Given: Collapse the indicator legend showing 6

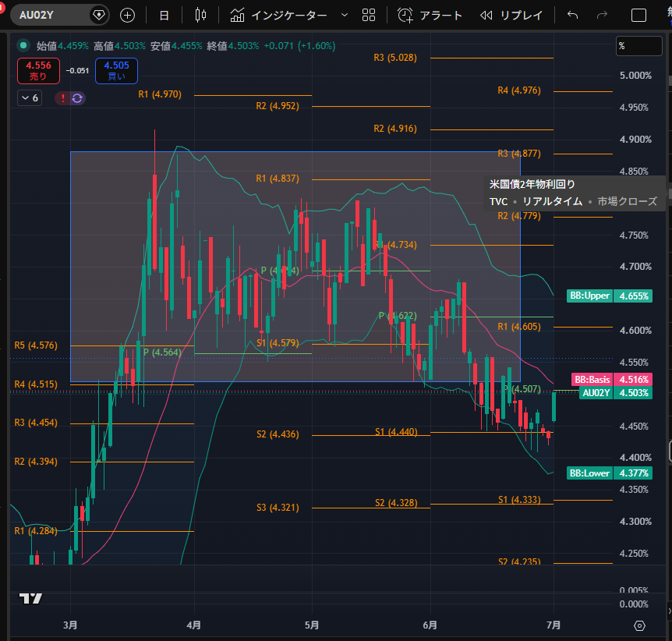Looking at the screenshot, I should click(30, 98).
